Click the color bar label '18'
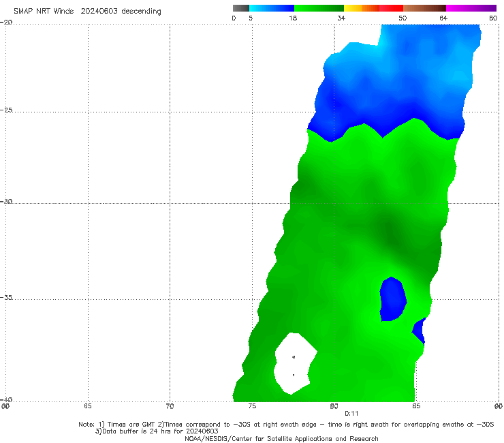This screenshot has height=443, width=504. pyautogui.click(x=293, y=18)
